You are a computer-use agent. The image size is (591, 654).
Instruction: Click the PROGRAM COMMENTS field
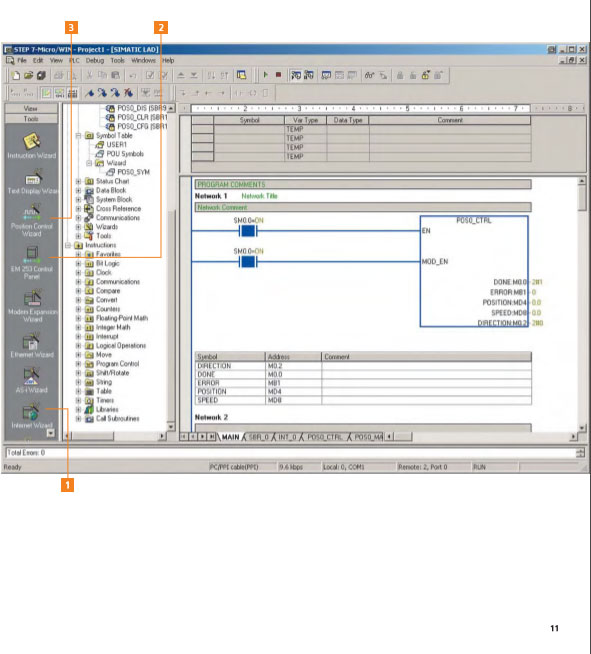point(363,184)
